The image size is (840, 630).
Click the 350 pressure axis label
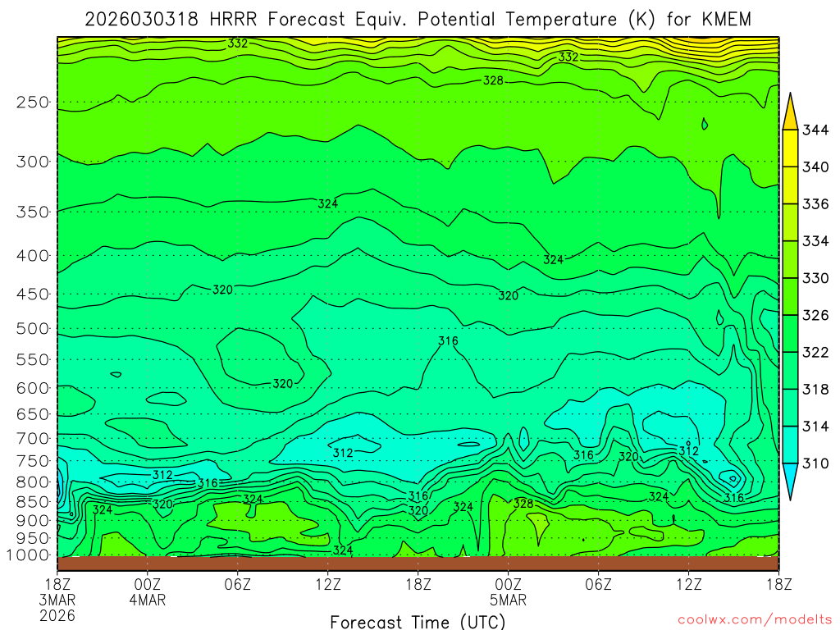33,212
